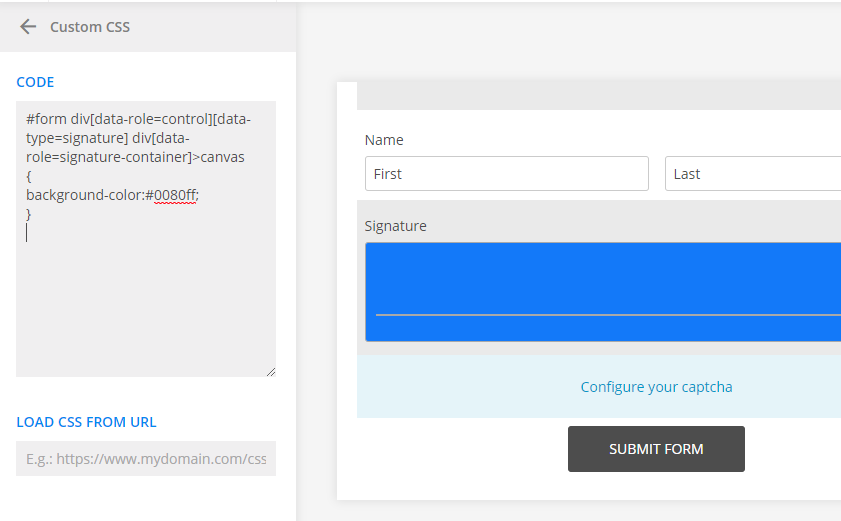841x521 pixels.
Task: Click the underlined 0080ff color value in code
Action: coord(175,195)
